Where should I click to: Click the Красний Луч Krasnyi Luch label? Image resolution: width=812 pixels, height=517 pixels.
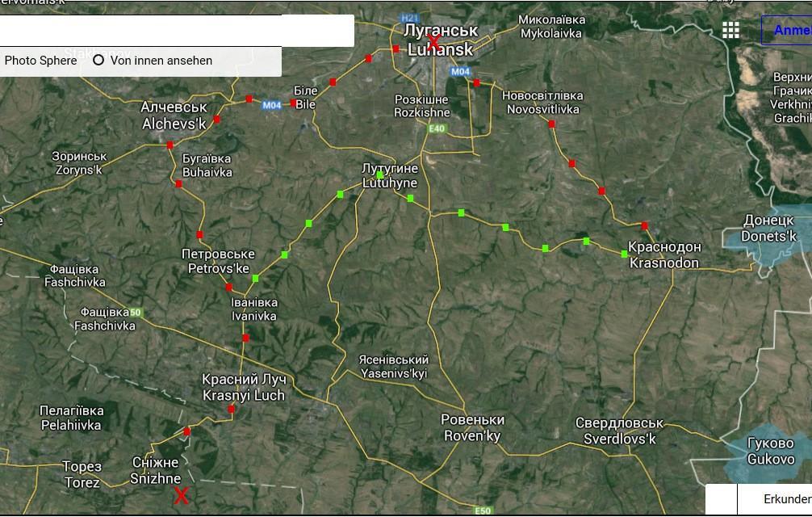pos(244,387)
